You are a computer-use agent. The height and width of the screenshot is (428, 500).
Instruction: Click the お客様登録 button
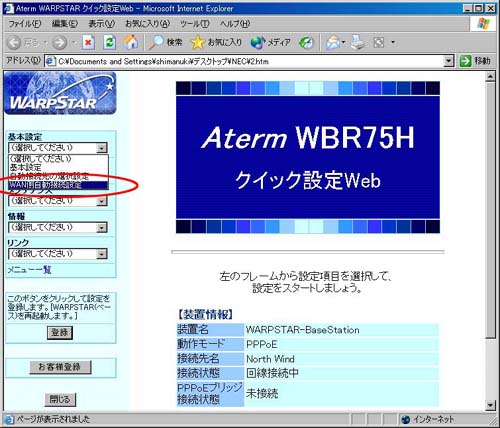coord(60,367)
